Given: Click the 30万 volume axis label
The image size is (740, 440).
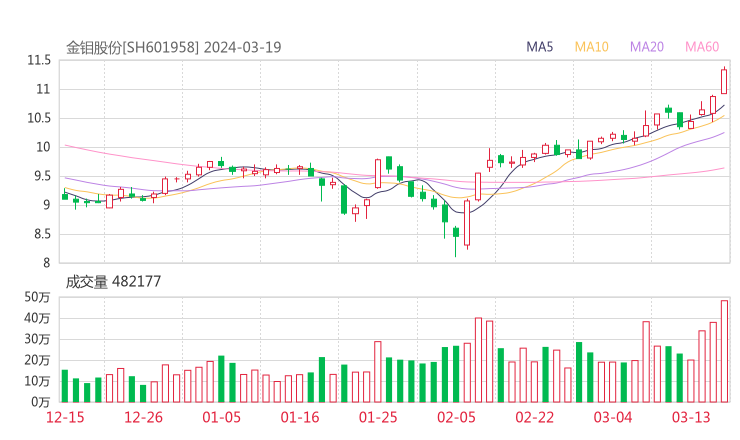Looking at the screenshot, I should 37,339.
